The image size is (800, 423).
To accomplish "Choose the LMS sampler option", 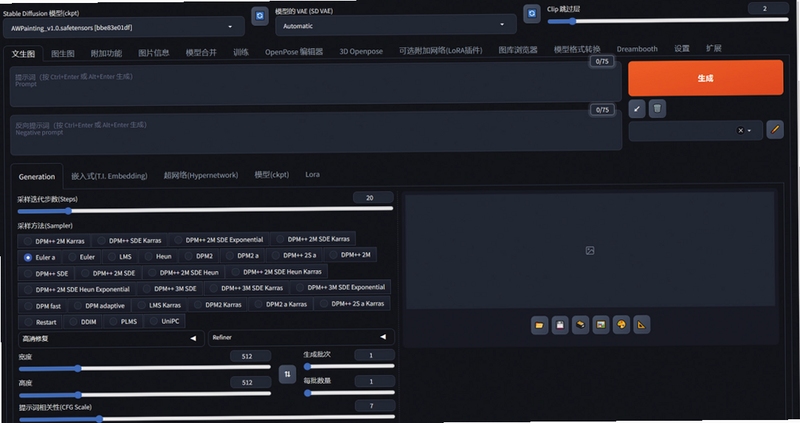I will (119, 257).
